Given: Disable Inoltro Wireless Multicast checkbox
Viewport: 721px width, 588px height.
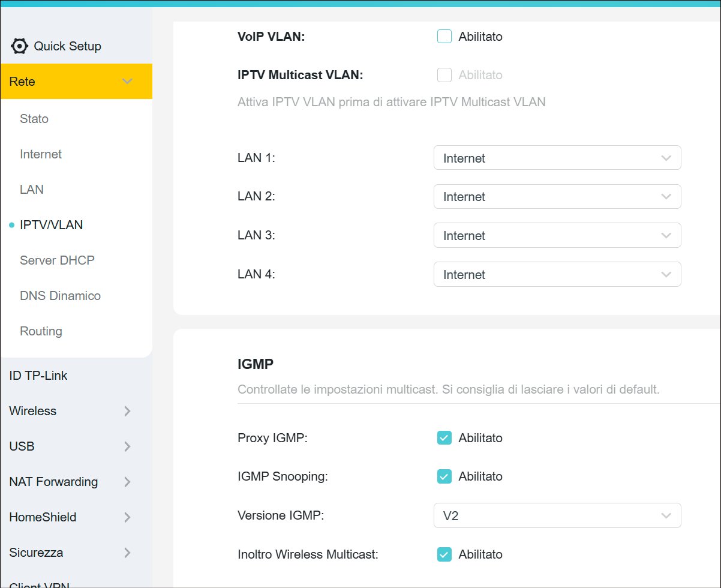Looking at the screenshot, I should tap(444, 554).
